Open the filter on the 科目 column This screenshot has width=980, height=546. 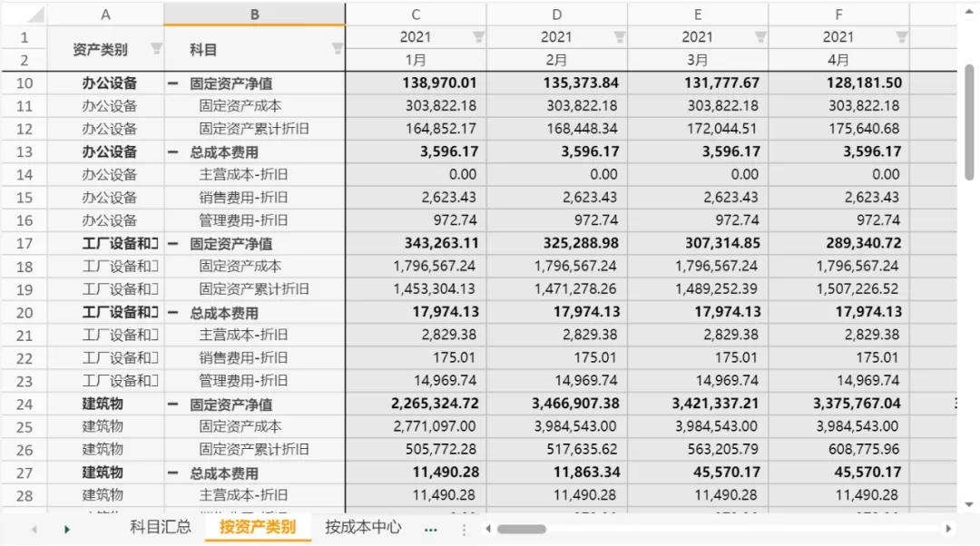pyautogui.click(x=337, y=48)
